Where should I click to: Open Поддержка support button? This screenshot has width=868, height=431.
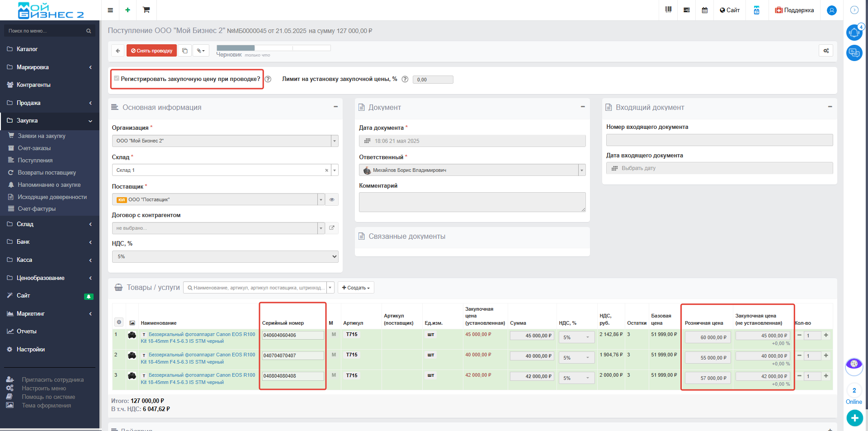coord(794,10)
